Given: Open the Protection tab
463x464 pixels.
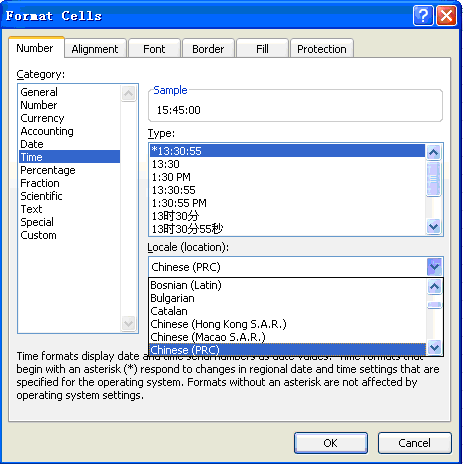Looking at the screenshot, I should (x=322, y=49).
